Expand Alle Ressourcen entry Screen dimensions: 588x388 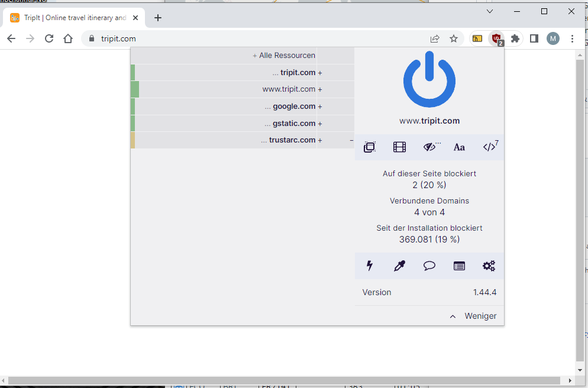256,55
